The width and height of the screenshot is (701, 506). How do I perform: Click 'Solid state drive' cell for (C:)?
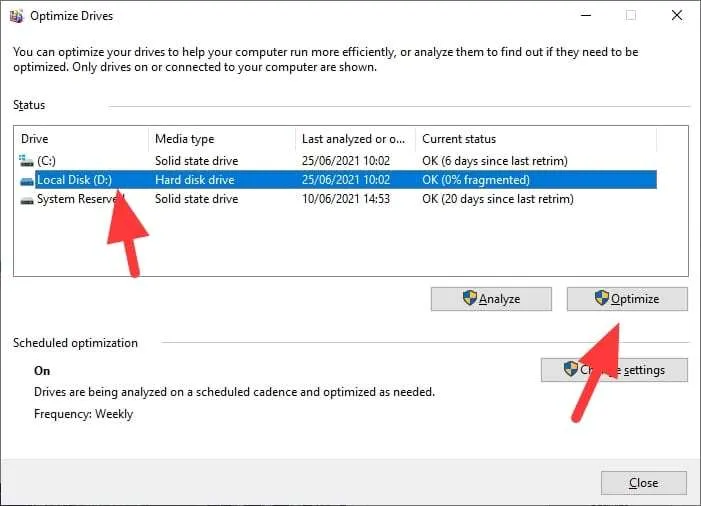point(196,161)
